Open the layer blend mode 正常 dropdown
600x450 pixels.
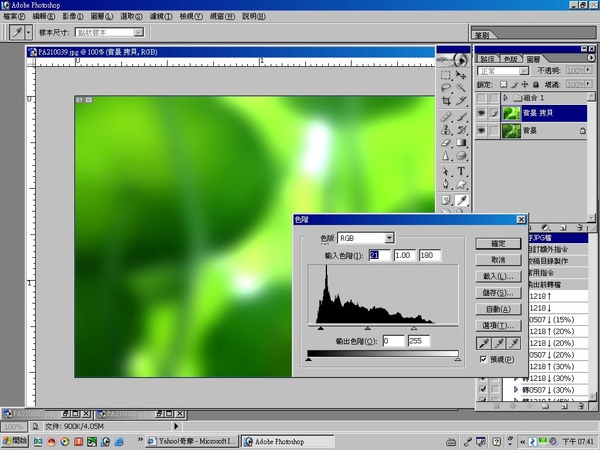tap(523, 71)
